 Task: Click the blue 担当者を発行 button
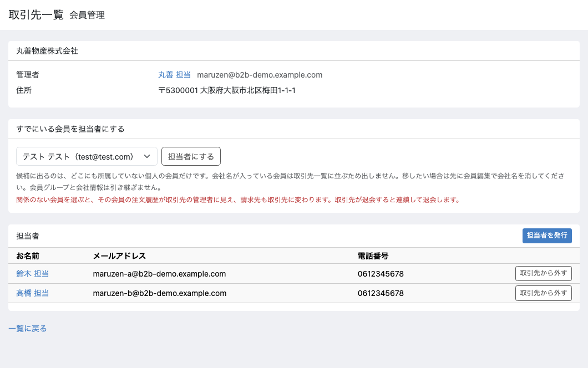(x=547, y=236)
